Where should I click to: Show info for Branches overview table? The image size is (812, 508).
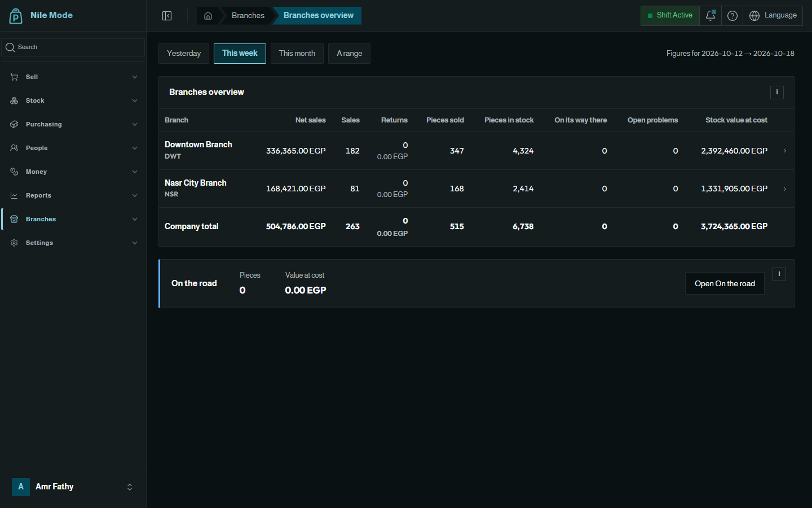tap(777, 92)
